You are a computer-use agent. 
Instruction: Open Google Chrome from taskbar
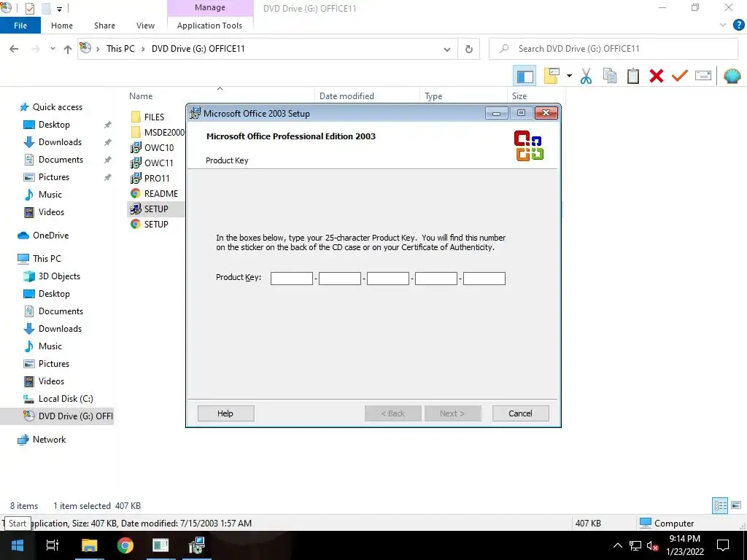pos(125,545)
